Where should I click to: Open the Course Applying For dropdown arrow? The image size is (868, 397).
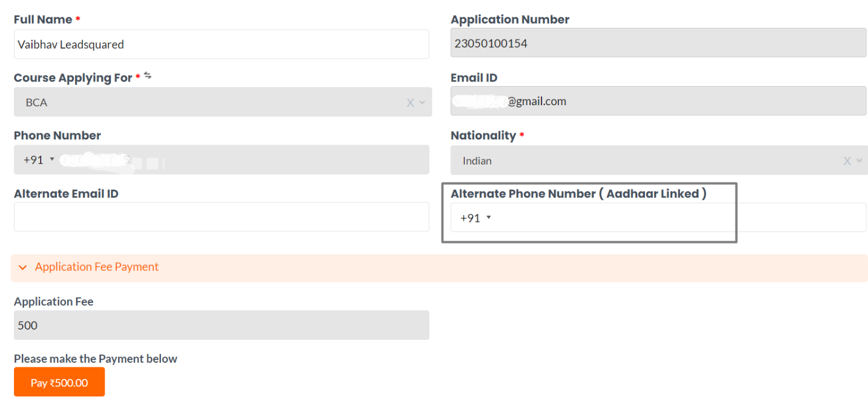pos(422,103)
